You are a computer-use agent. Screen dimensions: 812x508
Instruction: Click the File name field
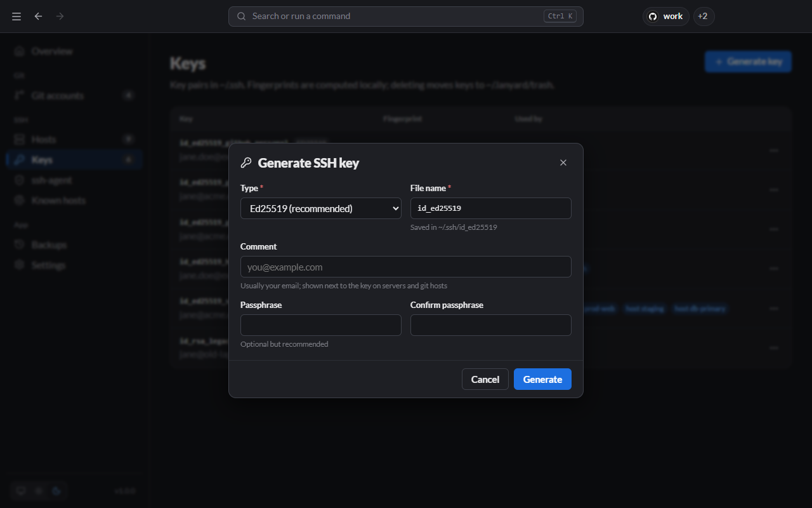tap(491, 208)
